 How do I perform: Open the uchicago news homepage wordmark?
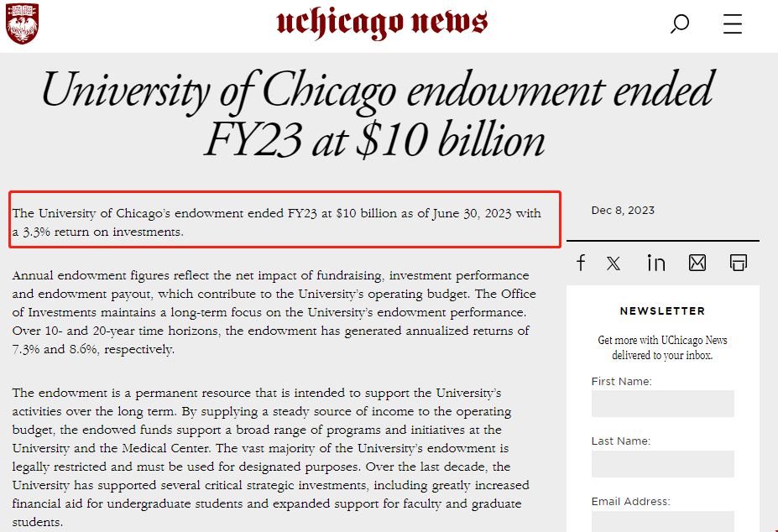point(382,23)
